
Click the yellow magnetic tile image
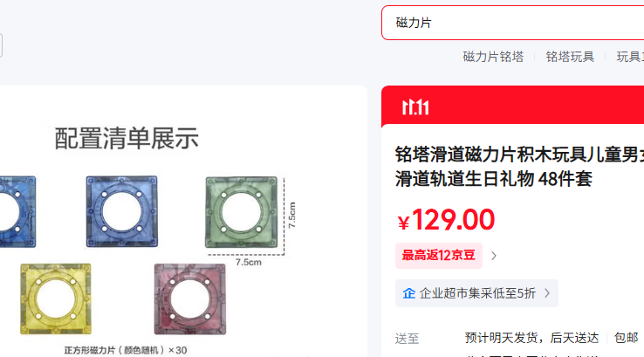click(56, 299)
